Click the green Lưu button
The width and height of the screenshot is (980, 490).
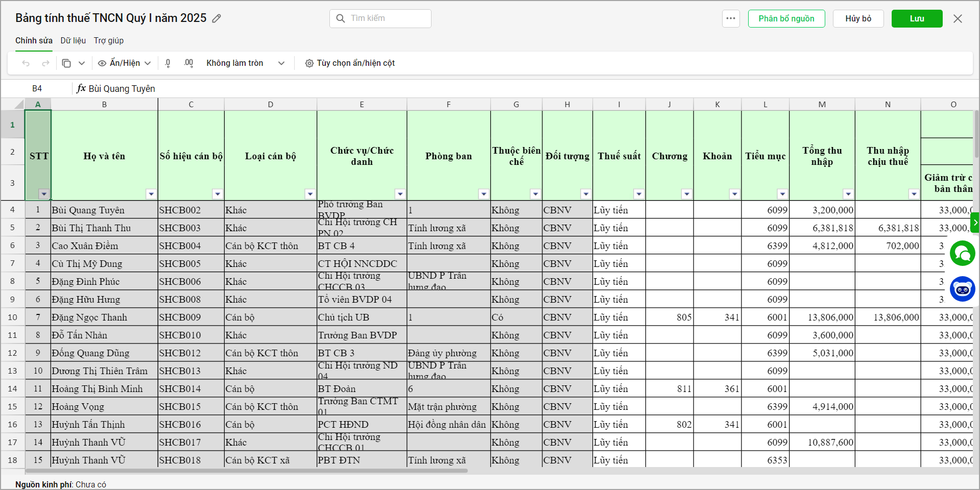pos(917,18)
